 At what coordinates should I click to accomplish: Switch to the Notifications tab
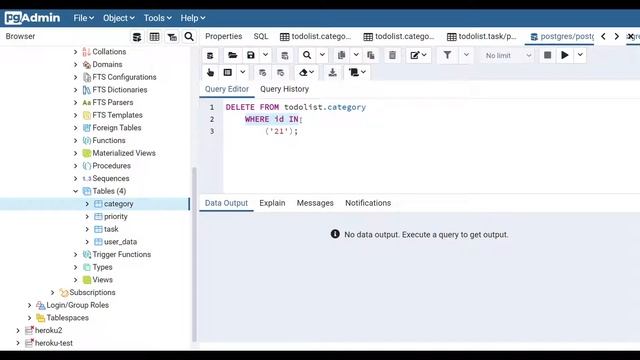point(368,203)
